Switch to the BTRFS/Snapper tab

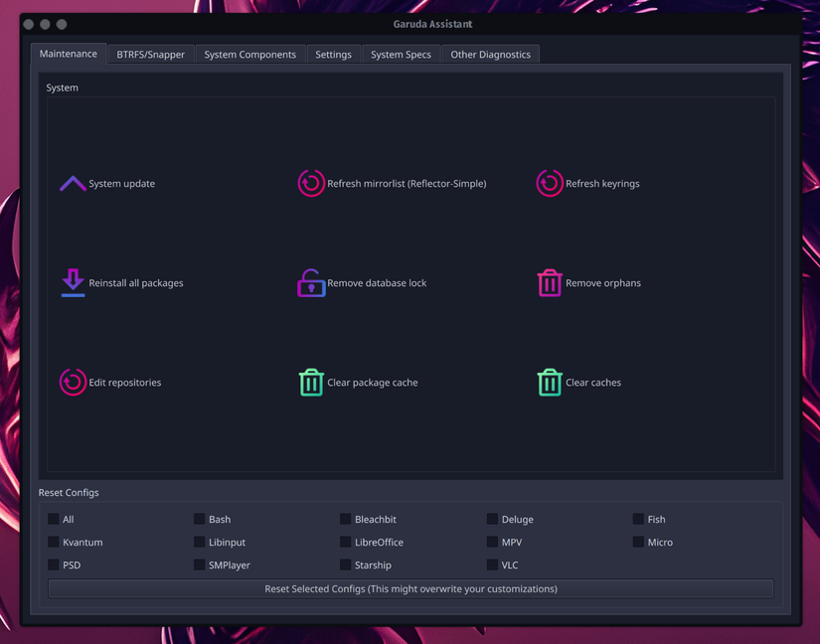point(151,55)
